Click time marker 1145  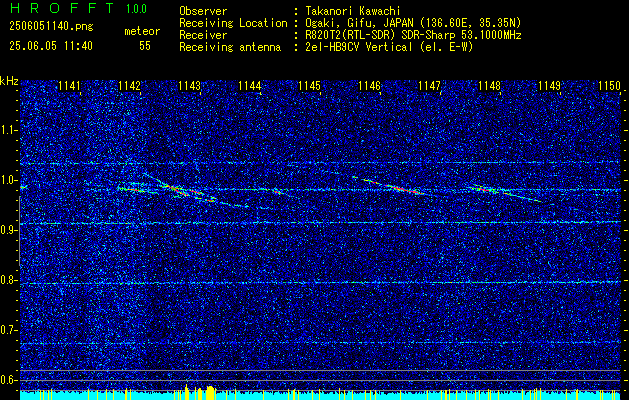310,86
